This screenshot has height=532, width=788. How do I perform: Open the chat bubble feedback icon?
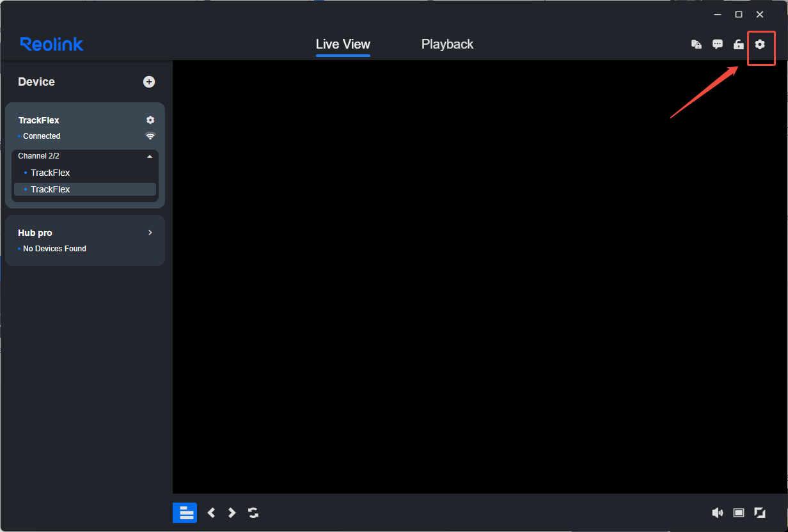(x=718, y=44)
